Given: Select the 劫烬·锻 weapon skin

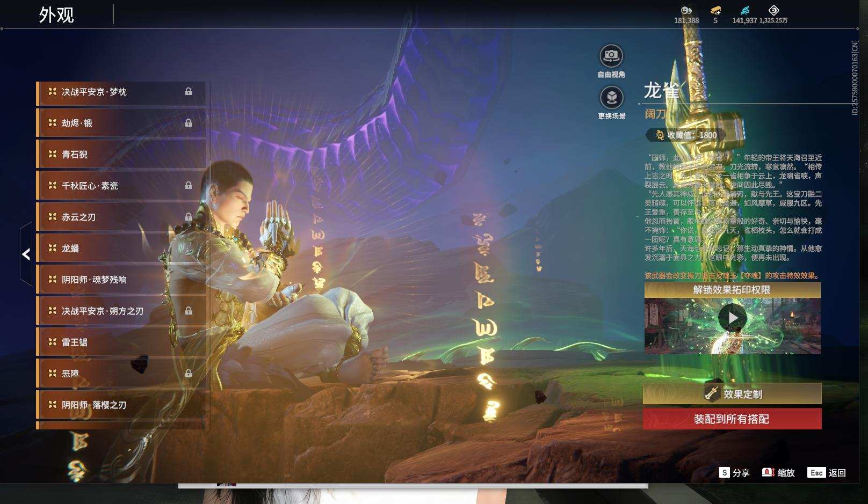Looking at the screenshot, I should click(121, 123).
